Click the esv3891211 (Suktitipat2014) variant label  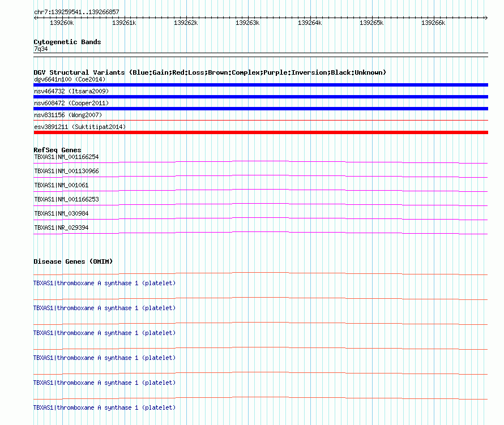point(80,127)
